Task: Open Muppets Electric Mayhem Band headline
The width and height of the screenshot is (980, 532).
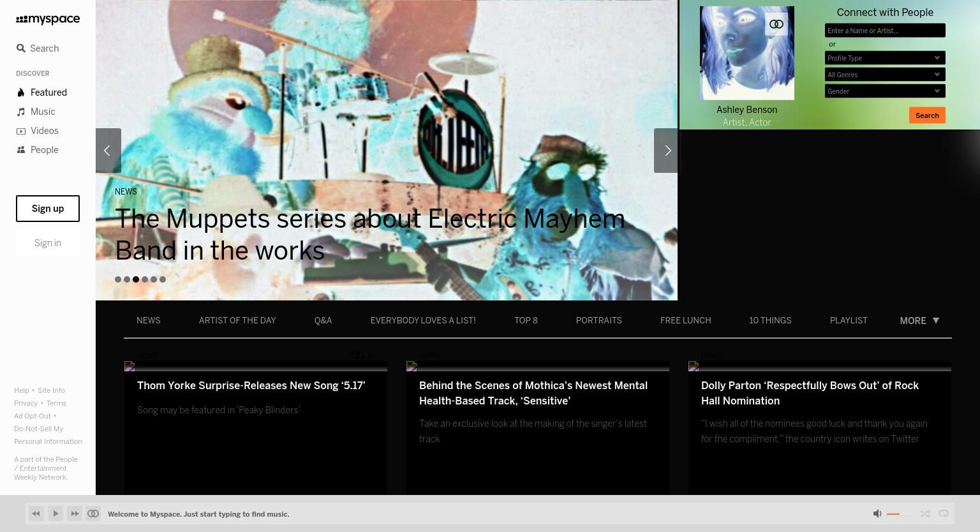Action: 370,235
